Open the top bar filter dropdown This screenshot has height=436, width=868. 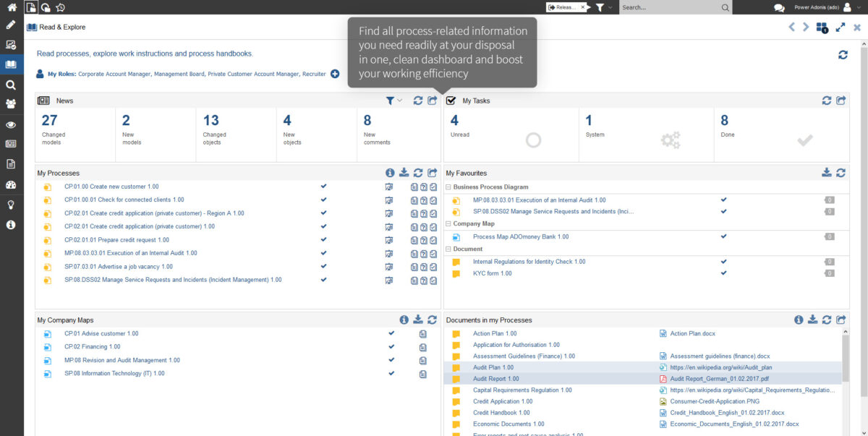(605, 7)
